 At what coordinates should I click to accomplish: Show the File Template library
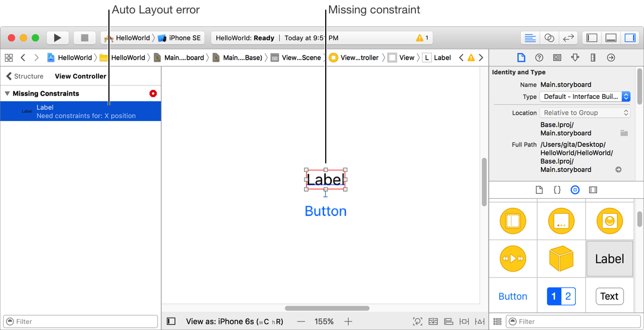[x=539, y=190]
